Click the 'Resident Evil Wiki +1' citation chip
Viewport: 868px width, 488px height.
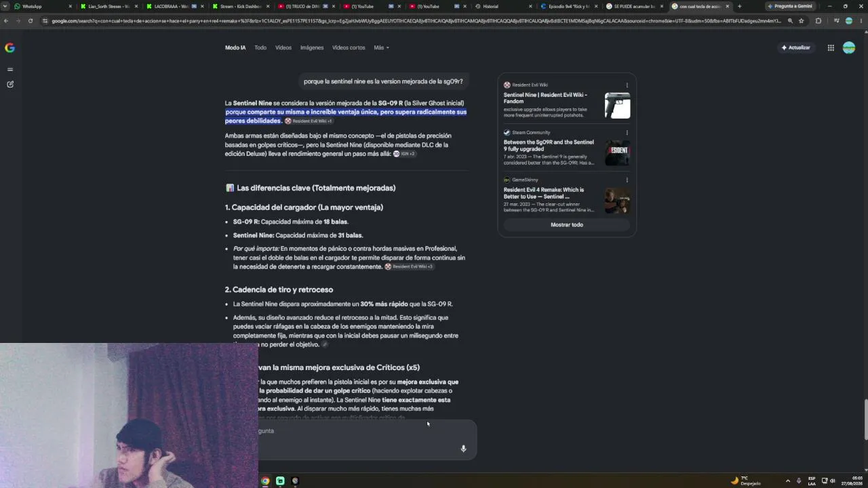coord(309,121)
